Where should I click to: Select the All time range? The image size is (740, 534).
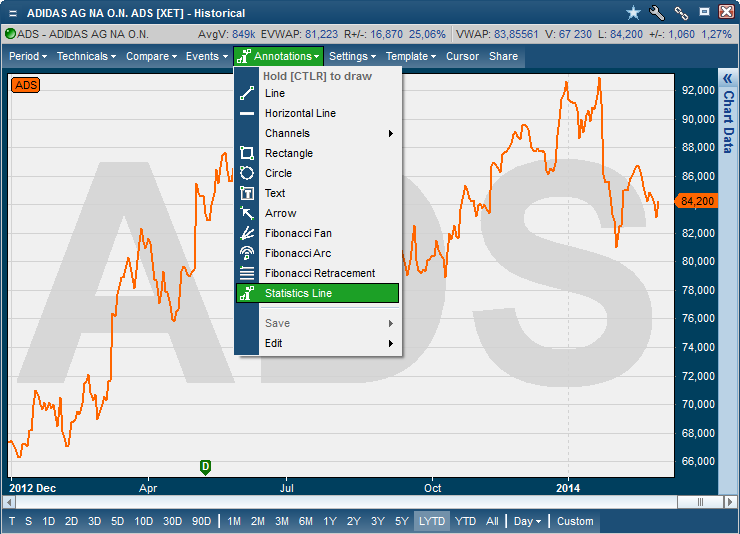point(492,521)
